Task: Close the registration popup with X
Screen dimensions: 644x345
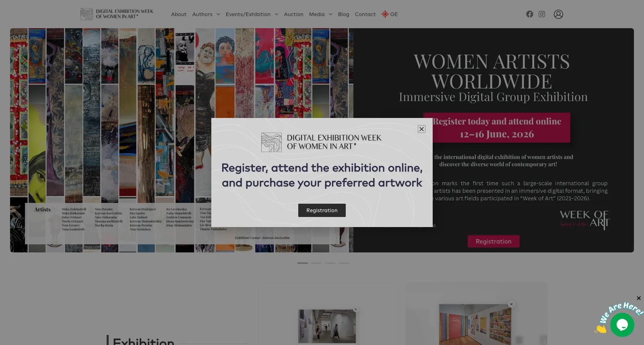Action: pos(421,129)
